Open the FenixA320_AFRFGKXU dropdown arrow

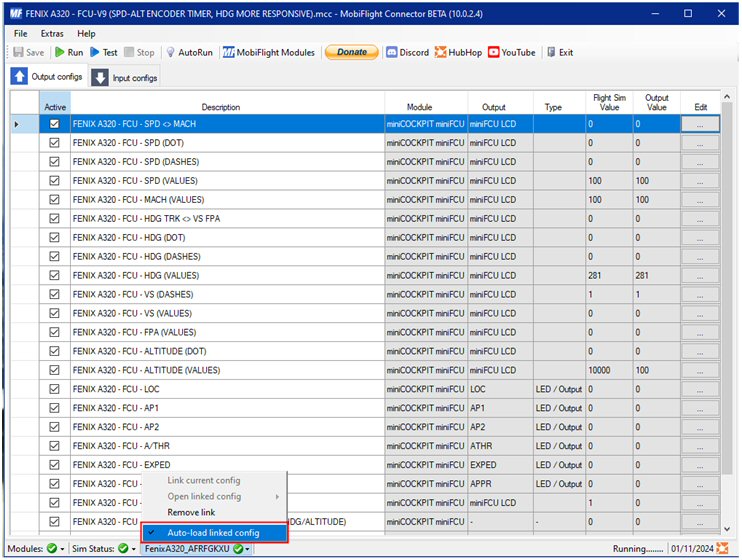[247, 549]
